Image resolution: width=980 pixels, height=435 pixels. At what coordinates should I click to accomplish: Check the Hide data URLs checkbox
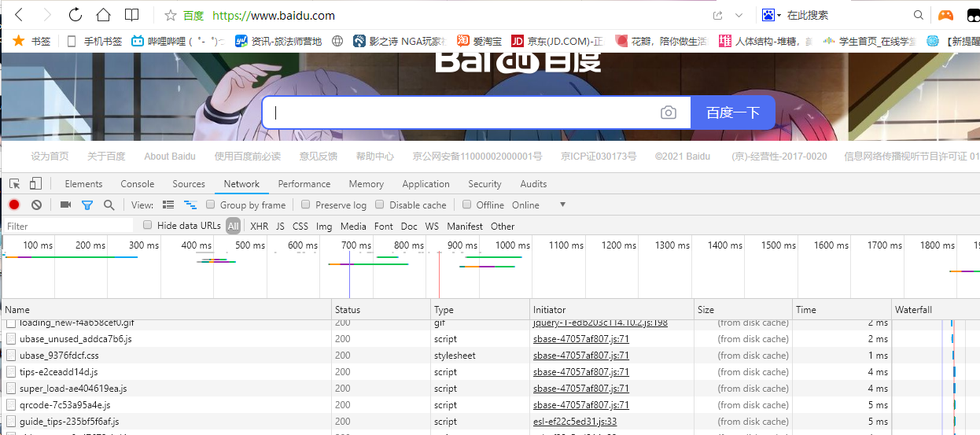coord(148,226)
